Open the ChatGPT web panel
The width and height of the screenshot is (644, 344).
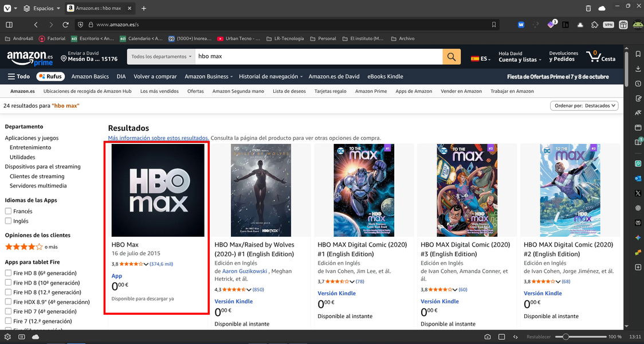[x=638, y=208]
